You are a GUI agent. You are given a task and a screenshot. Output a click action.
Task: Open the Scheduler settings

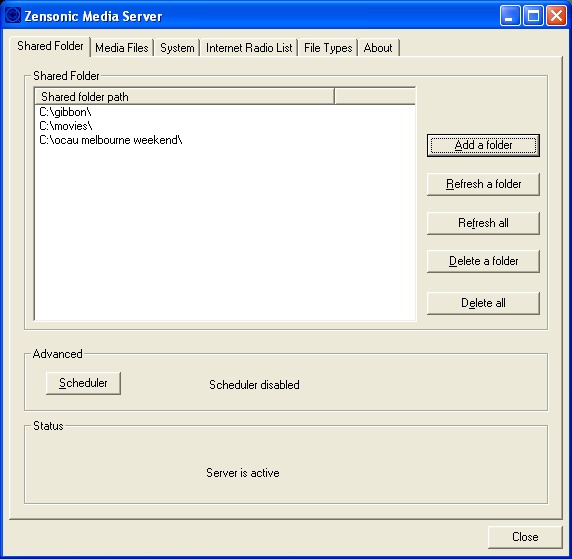click(x=83, y=383)
